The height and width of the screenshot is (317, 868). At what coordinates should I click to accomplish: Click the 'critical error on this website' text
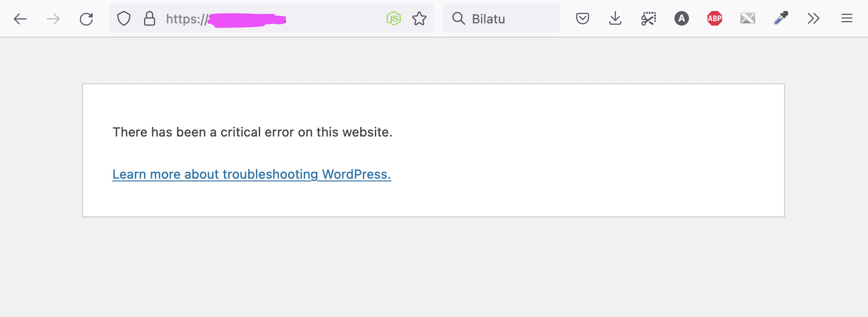pos(306,132)
